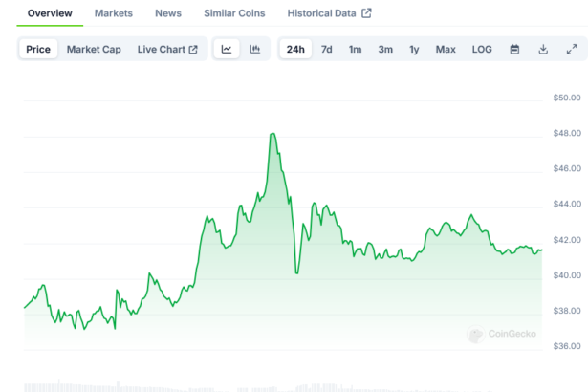This screenshot has width=588, height=392.
Task: Toggle the LOG scale option
Action: (x=482, y=49)
